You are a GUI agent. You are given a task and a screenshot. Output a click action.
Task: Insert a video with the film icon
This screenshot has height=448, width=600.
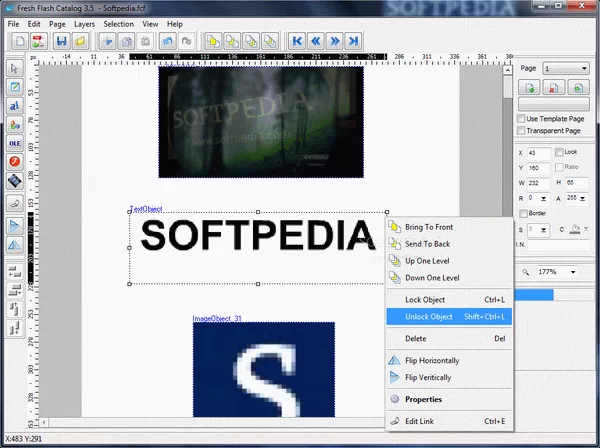pyautogui.click(x=15, y=180)
